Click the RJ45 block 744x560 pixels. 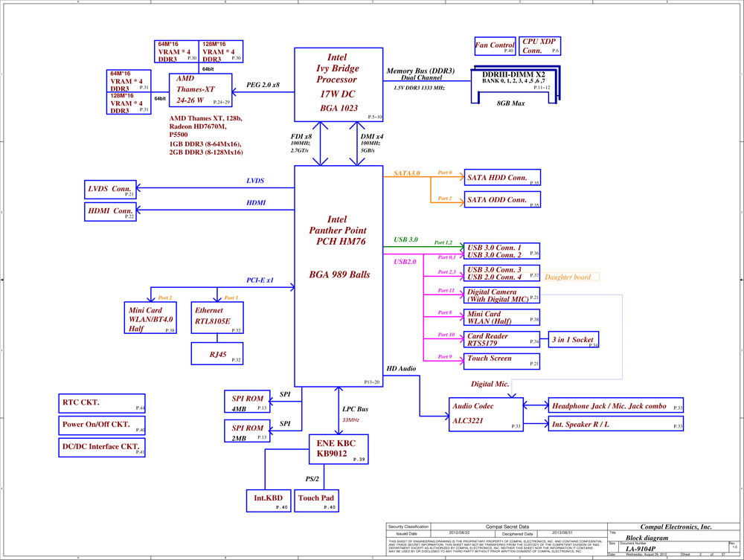[217, 354]
